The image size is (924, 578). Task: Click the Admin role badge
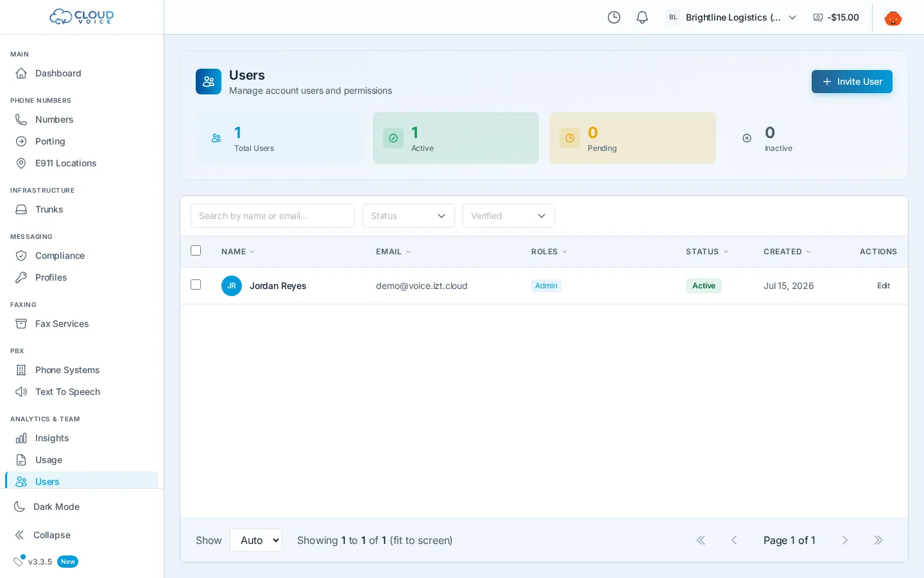pyautogui.click(x=546, y=286)
